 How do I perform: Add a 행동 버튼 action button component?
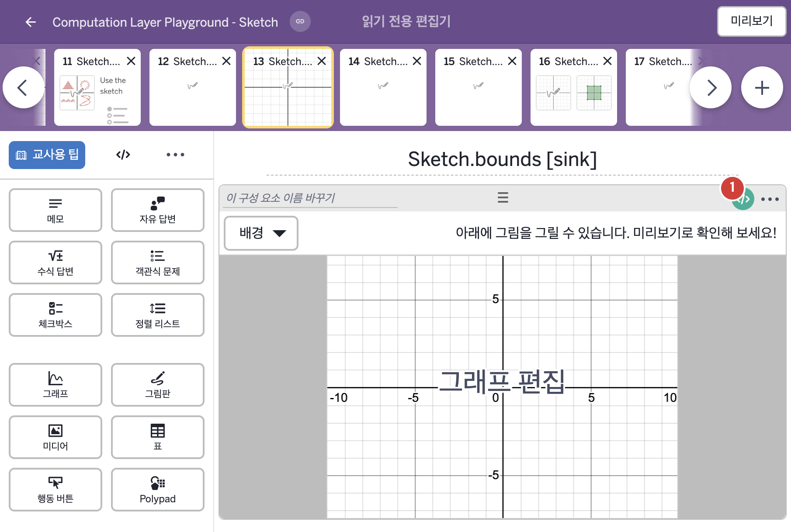[x=56, y=490]
